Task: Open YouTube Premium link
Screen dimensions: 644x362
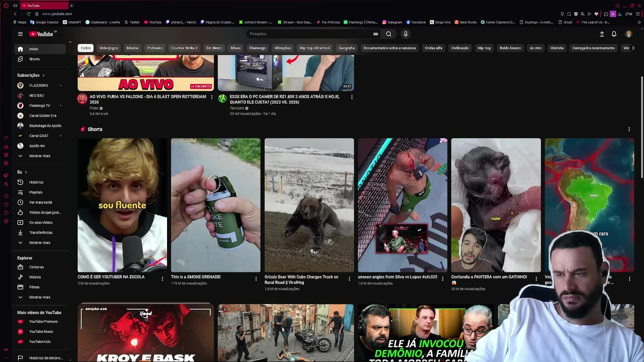Action: coord(40,321)
